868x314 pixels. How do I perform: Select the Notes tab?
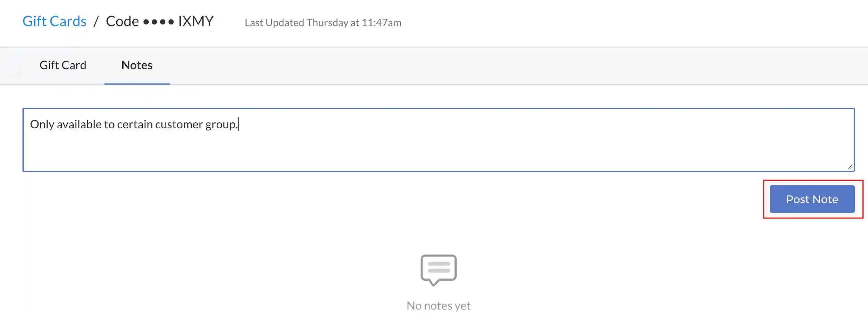click(137, 65)
